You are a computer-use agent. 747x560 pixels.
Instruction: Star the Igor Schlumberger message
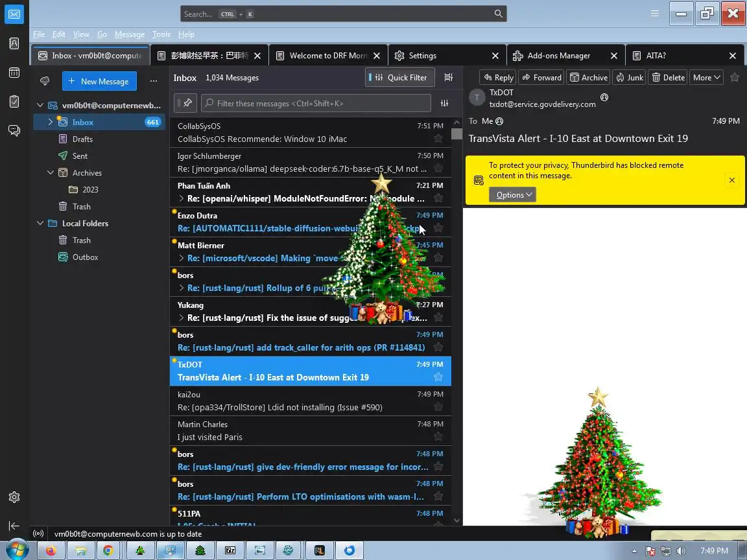(x=438, y=169)
